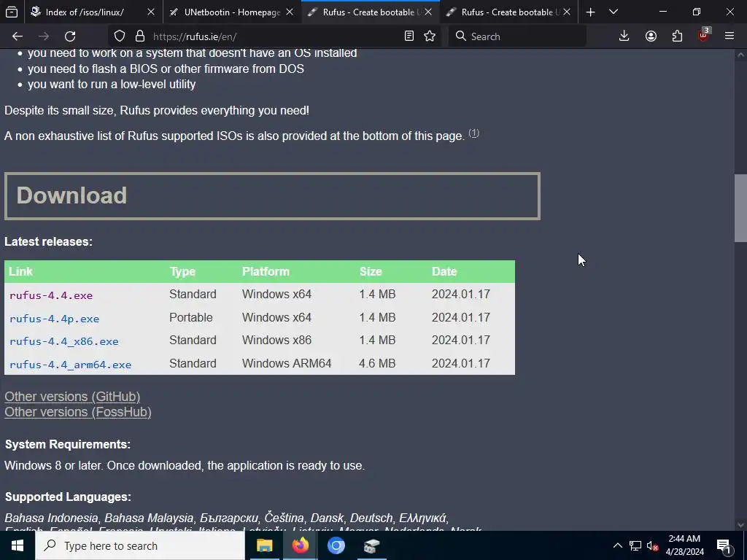Click the Firefox taskbar icon

coord(300,545)
